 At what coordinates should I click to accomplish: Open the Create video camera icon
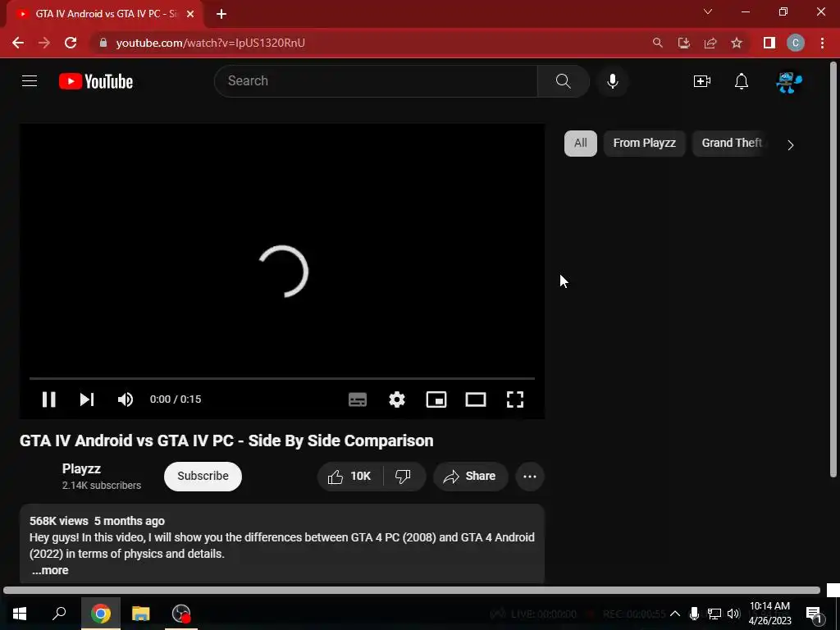[x=702, y=81]
